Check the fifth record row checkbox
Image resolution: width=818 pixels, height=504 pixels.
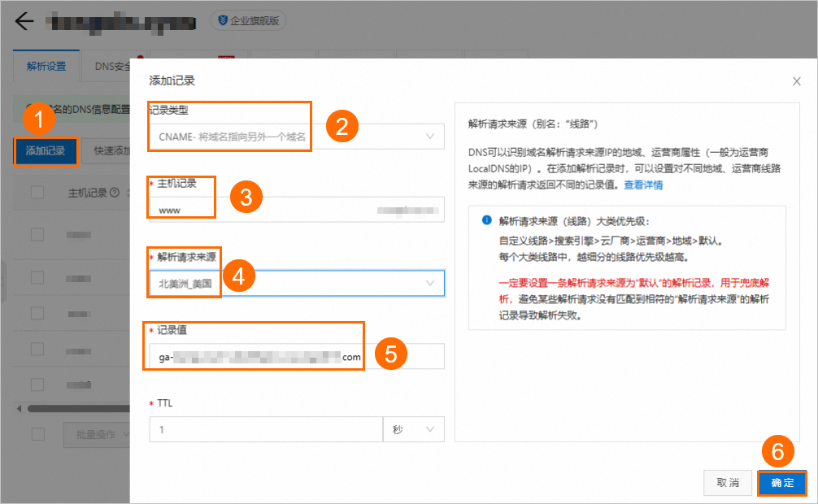[x=37, y=385]
